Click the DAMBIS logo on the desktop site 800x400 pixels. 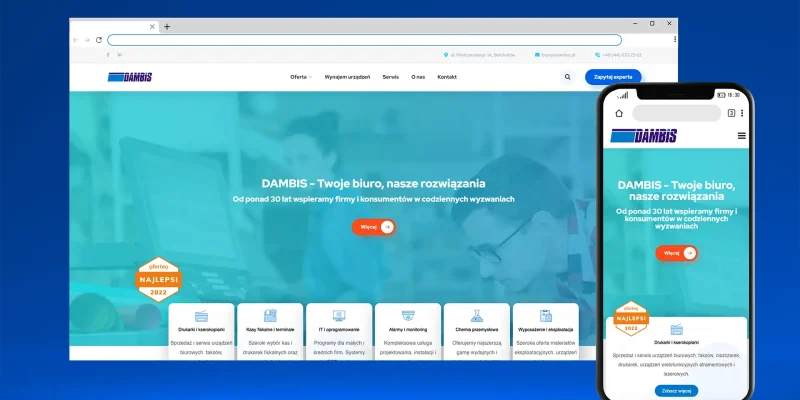coord(130,77)
